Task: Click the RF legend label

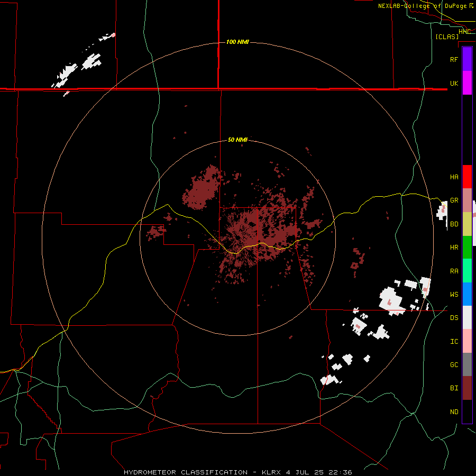Action: 454,59
